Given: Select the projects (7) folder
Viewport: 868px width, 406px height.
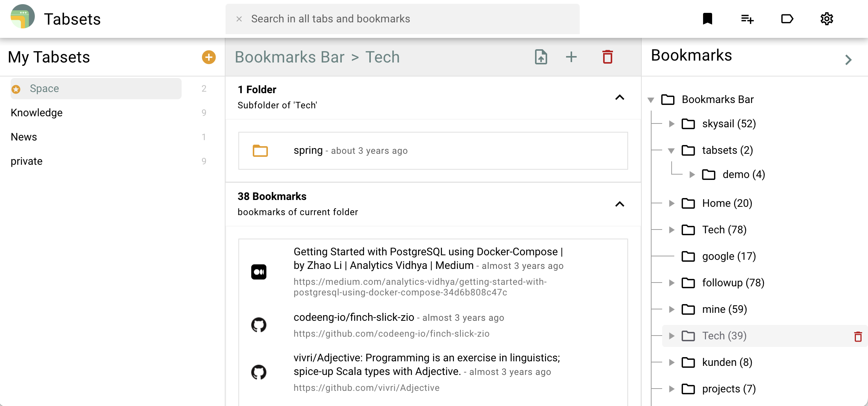Looking at the screenshot, I should (729, 389).
